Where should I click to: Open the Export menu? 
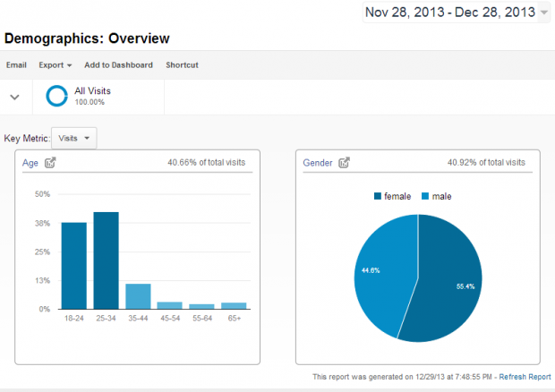coord(55,65)
